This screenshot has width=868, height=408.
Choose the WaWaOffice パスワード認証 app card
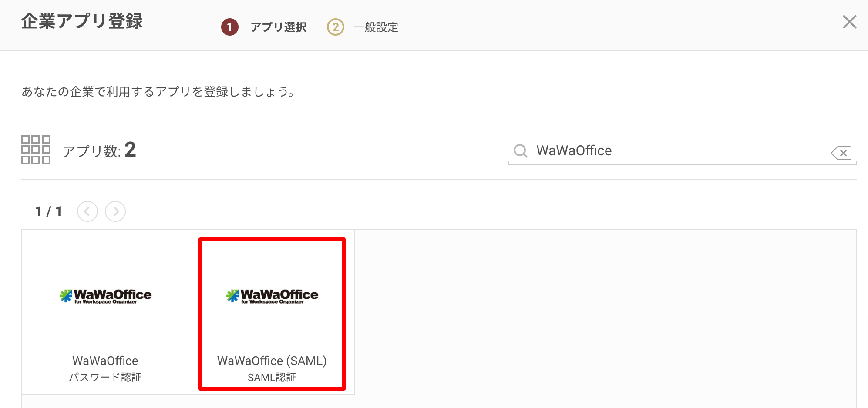[105, 312]
